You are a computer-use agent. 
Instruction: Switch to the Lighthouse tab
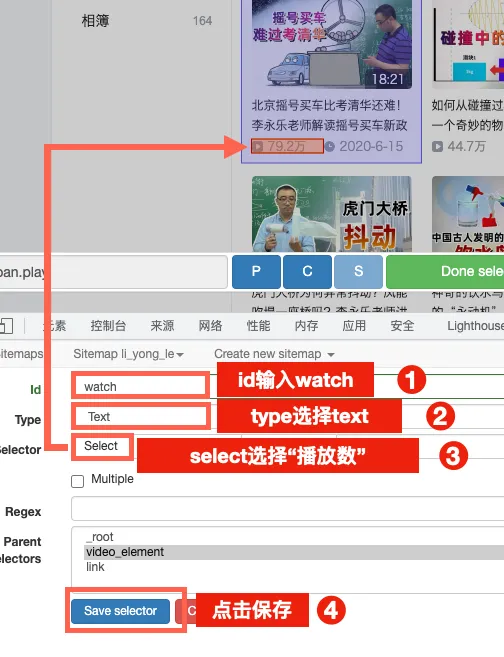coord(475,326)
